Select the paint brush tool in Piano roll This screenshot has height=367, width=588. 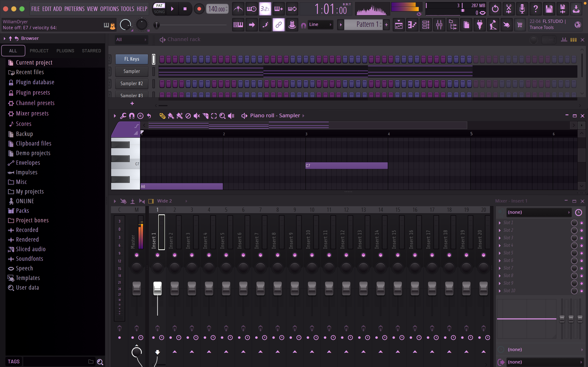tap(171, 116)
